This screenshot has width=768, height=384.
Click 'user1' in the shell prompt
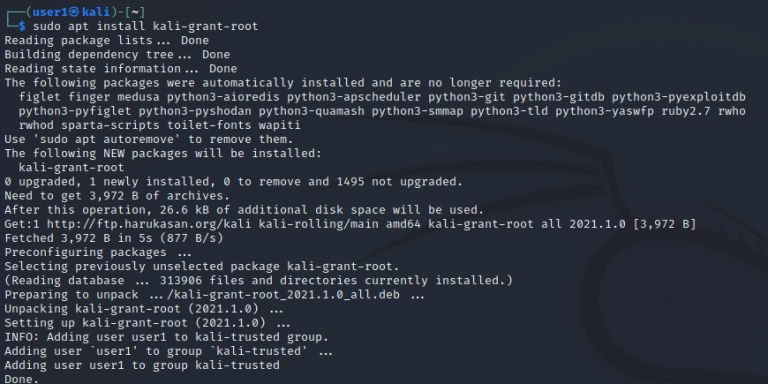(x=50, y=12)
